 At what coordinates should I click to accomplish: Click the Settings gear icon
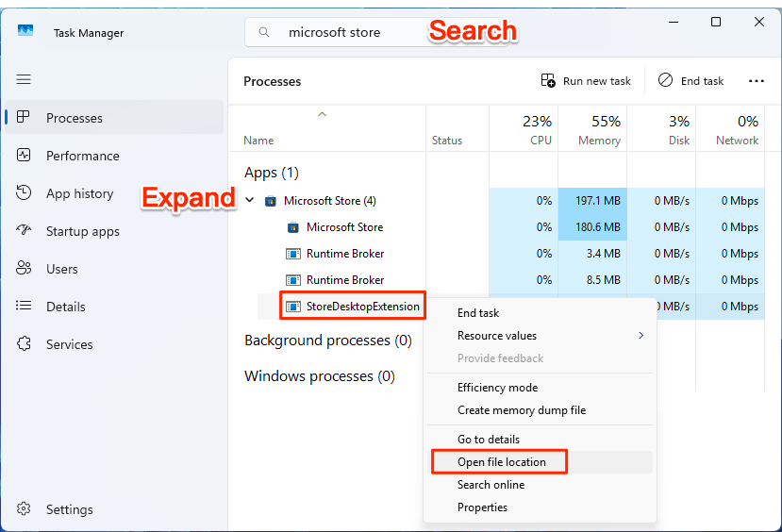click(24, 508)
